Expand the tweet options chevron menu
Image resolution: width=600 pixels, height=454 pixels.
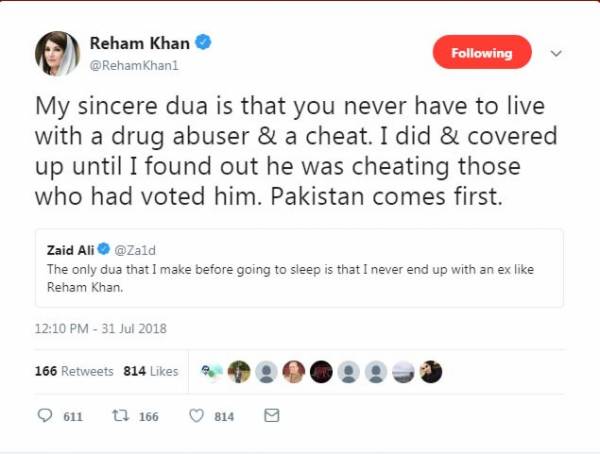click(x=557, y=53)
